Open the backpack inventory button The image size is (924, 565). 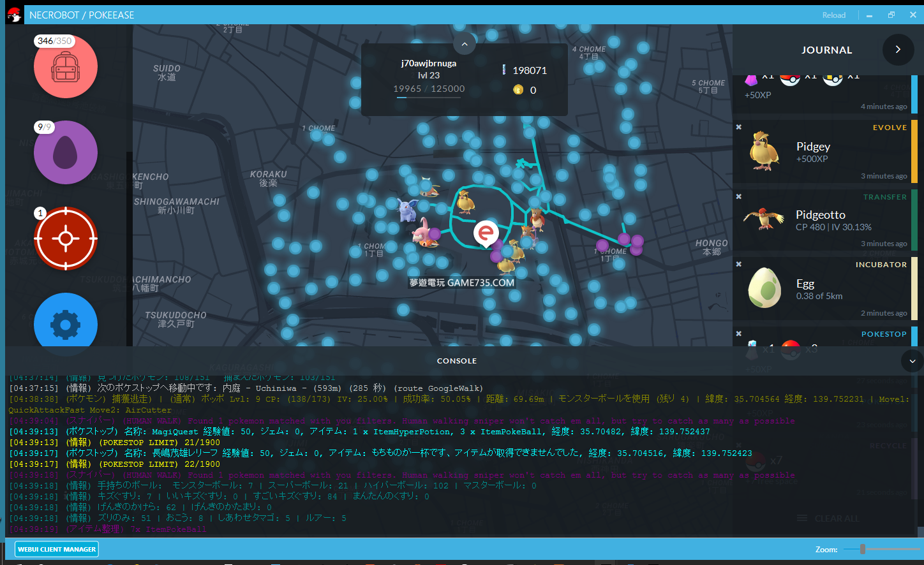tap(66, 66)
